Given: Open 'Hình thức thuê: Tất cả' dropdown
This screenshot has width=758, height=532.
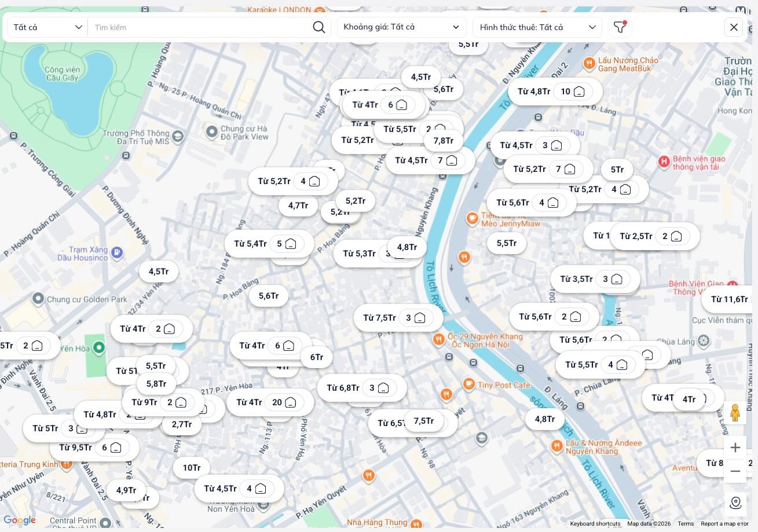Looking at the screenshot, I should coord(537,27).
